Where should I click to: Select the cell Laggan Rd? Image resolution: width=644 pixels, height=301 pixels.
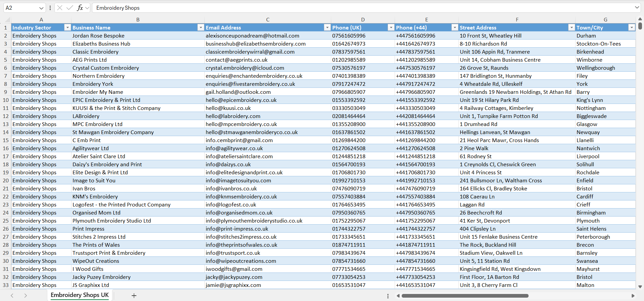coord(517,204)
